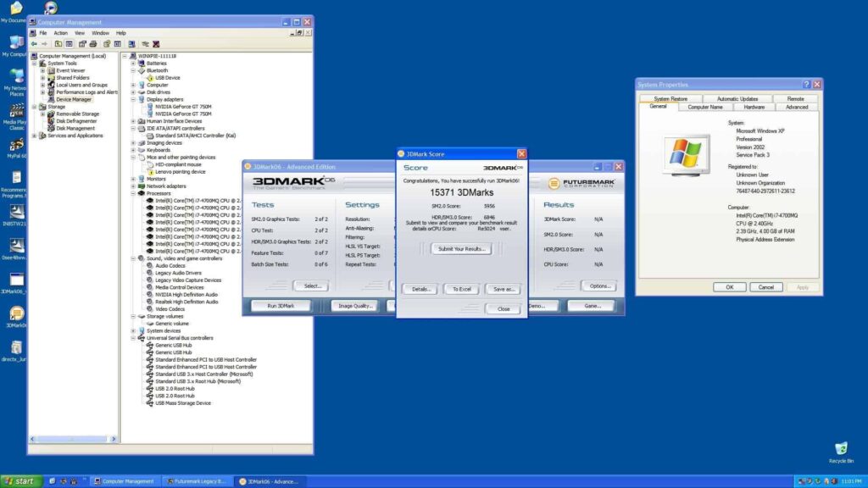Expand the Disk drives category

(133, 92)
